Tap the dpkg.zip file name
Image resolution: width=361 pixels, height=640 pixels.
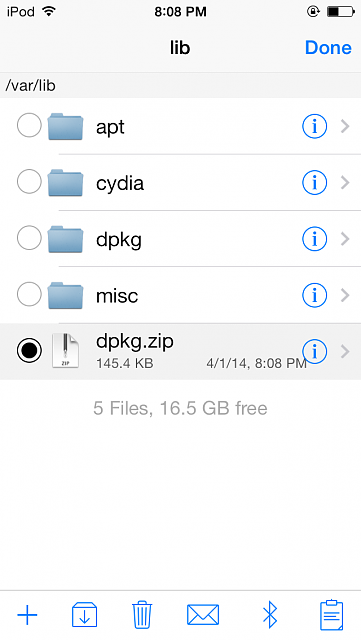coord(135,342)
